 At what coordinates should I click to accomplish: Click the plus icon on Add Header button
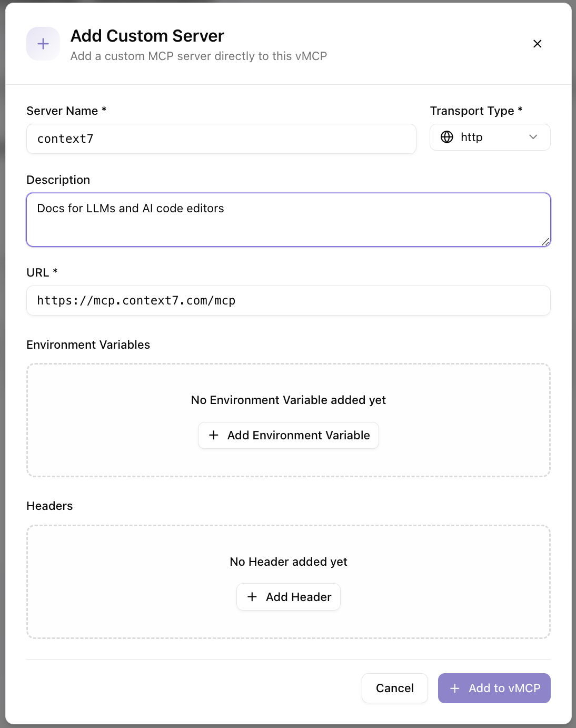tap(252, 597)
